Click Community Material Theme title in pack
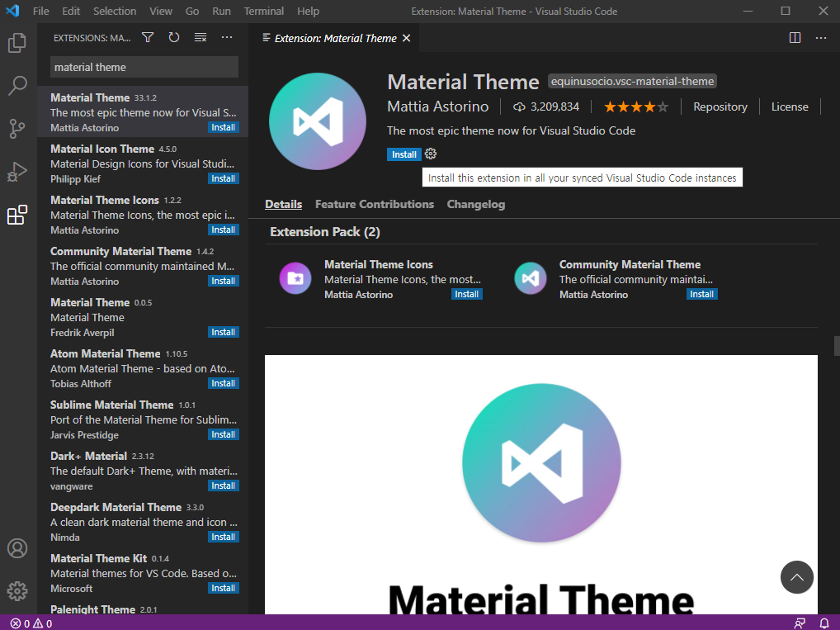 click(x=630, y=264)
